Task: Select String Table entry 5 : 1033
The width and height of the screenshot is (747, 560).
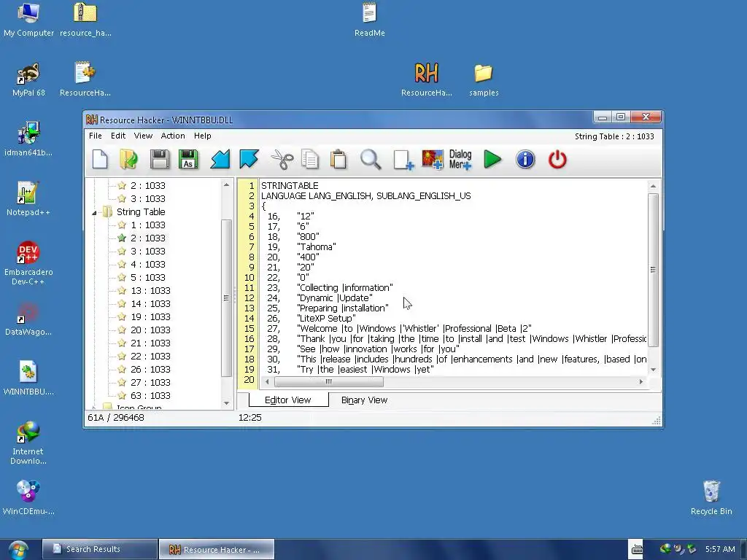Action: (x=147, y=277)
